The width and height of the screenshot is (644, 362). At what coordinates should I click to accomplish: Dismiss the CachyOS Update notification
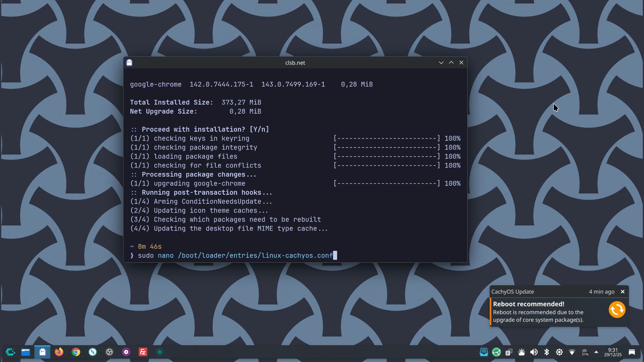623,292
